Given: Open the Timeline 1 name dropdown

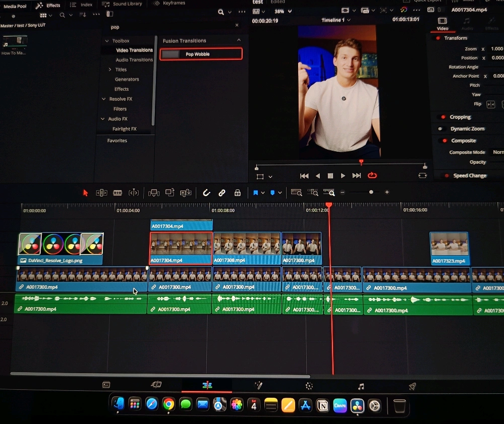Looking at the screenshot, I should coord(336,20).
